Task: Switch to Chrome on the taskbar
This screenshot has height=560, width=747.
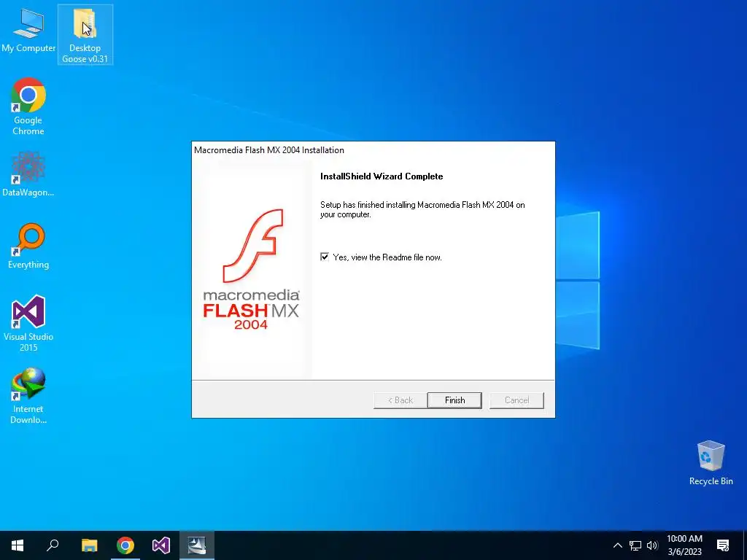Action: pos(125,545)
